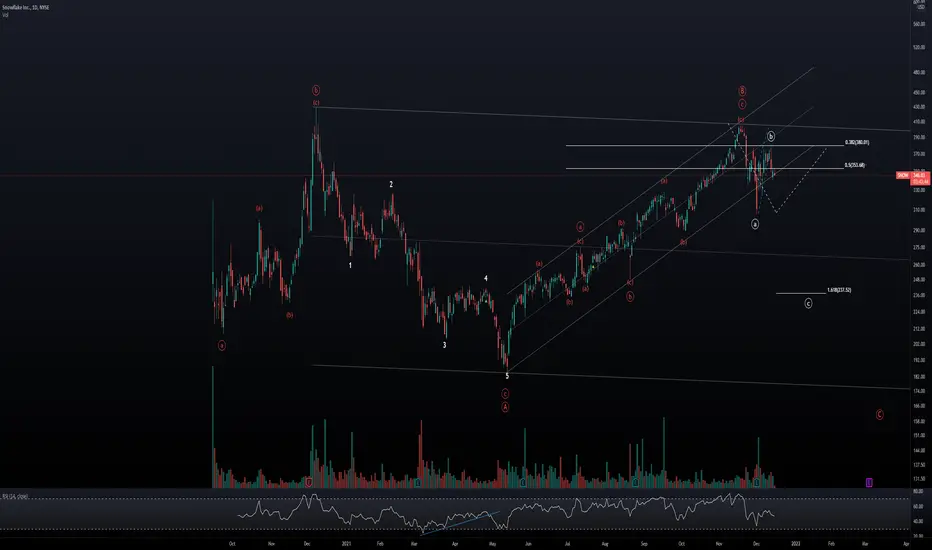Select the red circled A below wave 5
The width and height of the screenshot is (932, 550).
[x=505, y=407]
